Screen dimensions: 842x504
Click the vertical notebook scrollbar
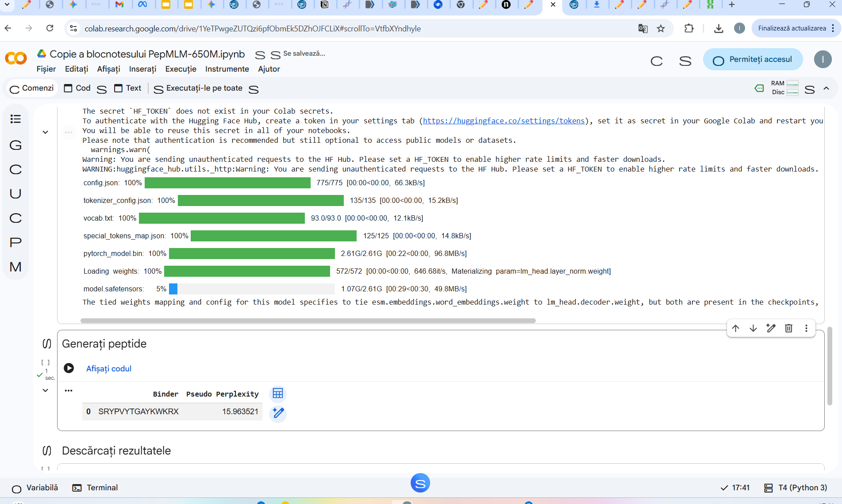830,366
